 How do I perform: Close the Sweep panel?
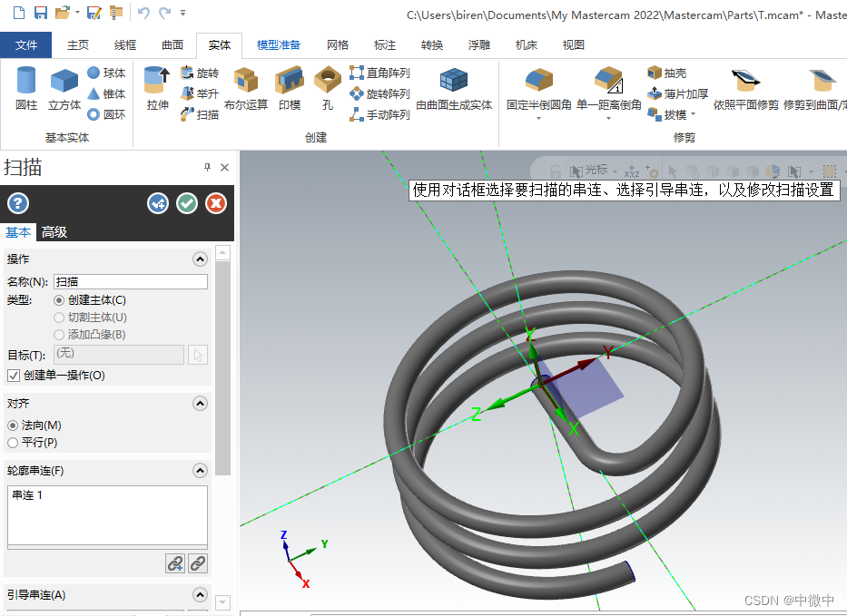pyautogui.click(x=225, y=167)
